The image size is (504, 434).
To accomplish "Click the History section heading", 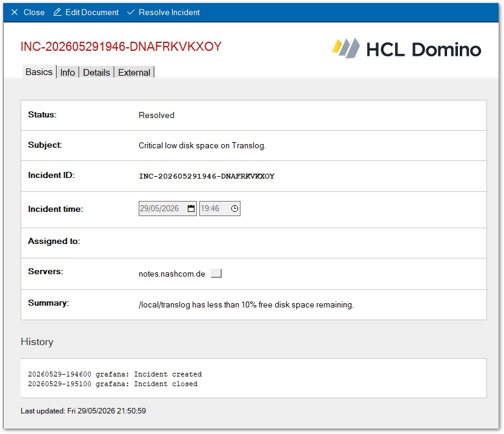I will coord(37,341).
